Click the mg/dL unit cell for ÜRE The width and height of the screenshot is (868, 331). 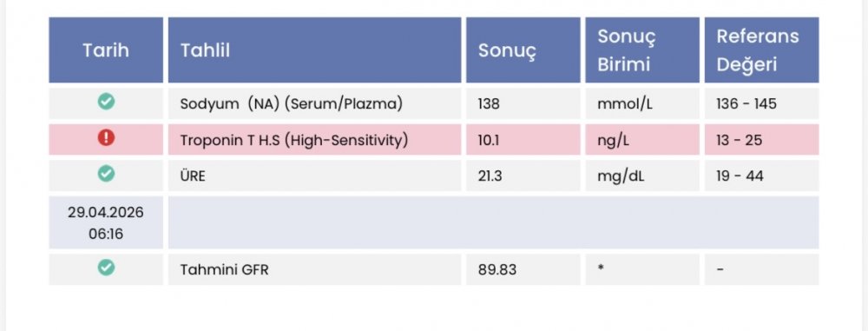642,175
